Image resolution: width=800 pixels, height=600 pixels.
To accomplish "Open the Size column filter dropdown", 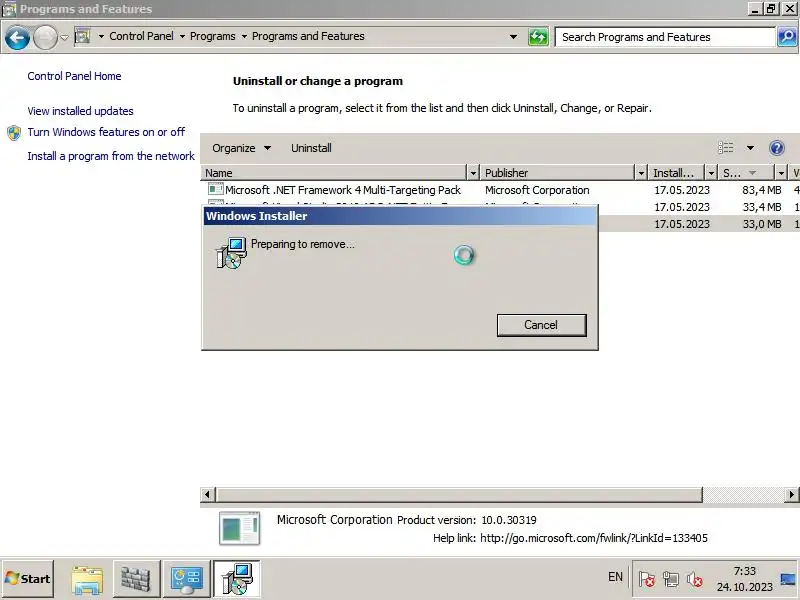I will point(781,173).
